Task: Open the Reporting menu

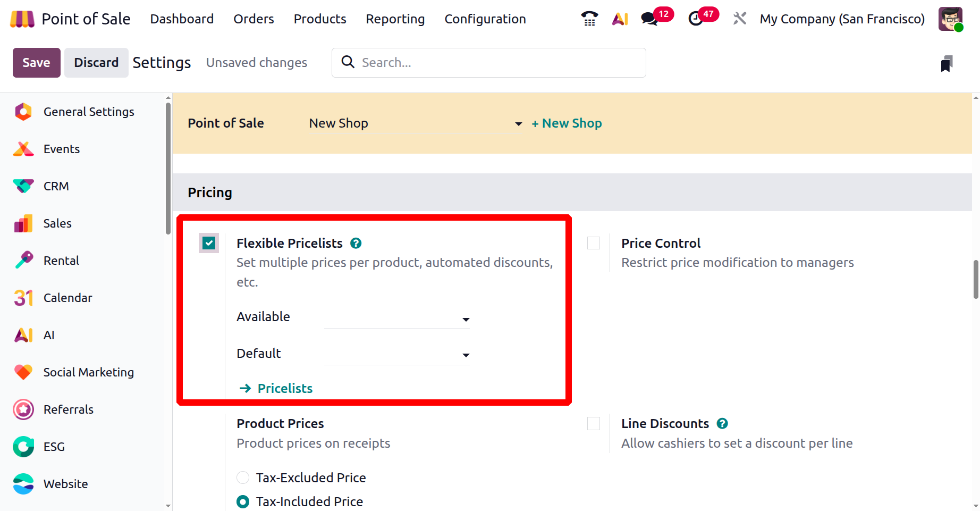Action: (x=395, y=19)
